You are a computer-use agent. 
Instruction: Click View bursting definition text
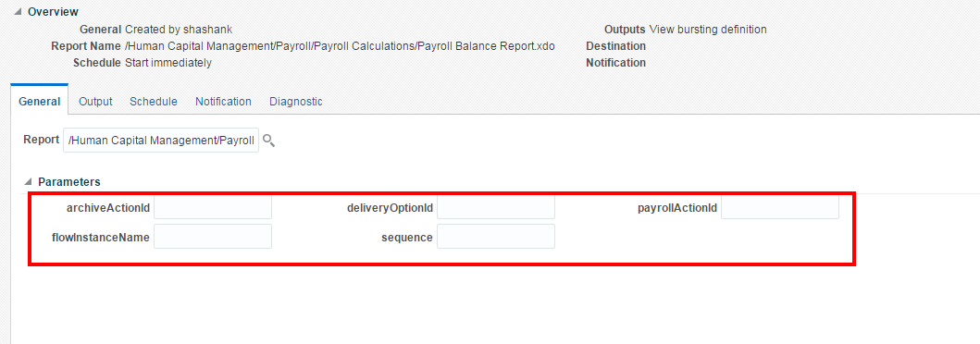[708, 30]
